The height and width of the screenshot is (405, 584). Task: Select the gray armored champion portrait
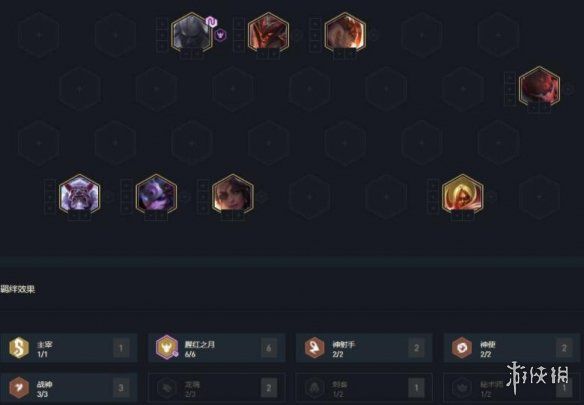tap(191, 33)
